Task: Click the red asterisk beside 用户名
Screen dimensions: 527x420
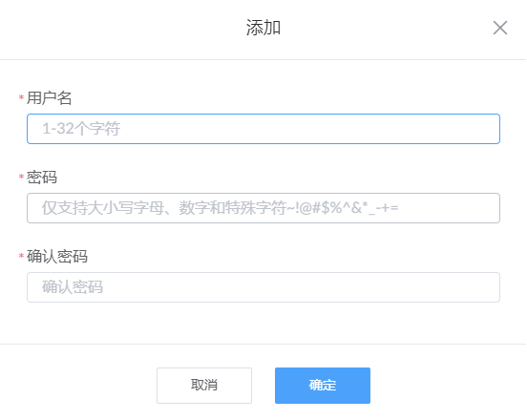Action: [21, 97]
